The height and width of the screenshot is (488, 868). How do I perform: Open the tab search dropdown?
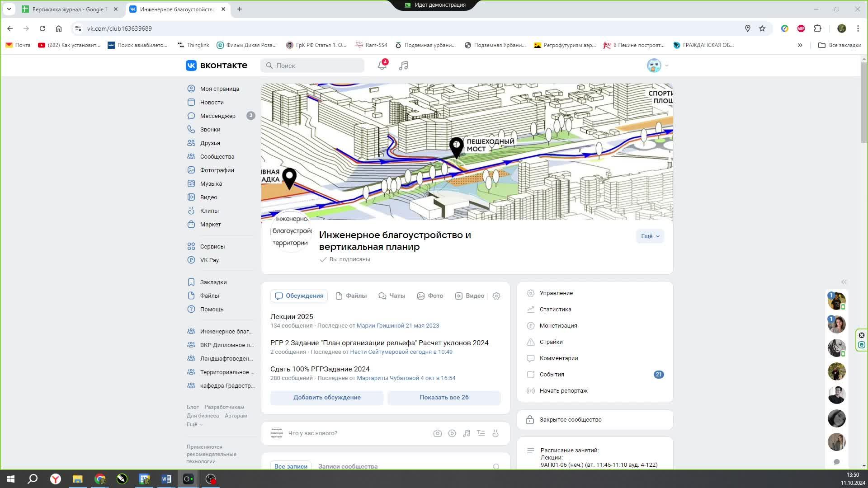click(9, 9)
